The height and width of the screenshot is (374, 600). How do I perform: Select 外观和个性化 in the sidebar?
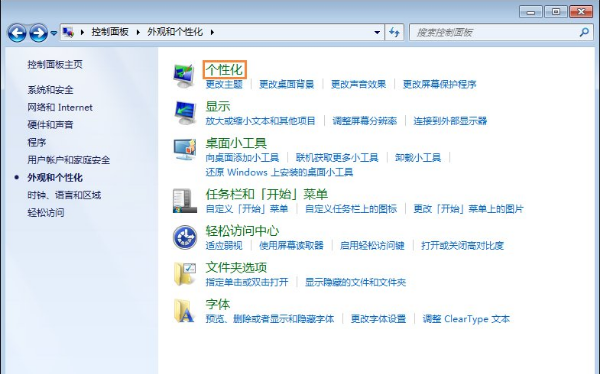(55, 178)
